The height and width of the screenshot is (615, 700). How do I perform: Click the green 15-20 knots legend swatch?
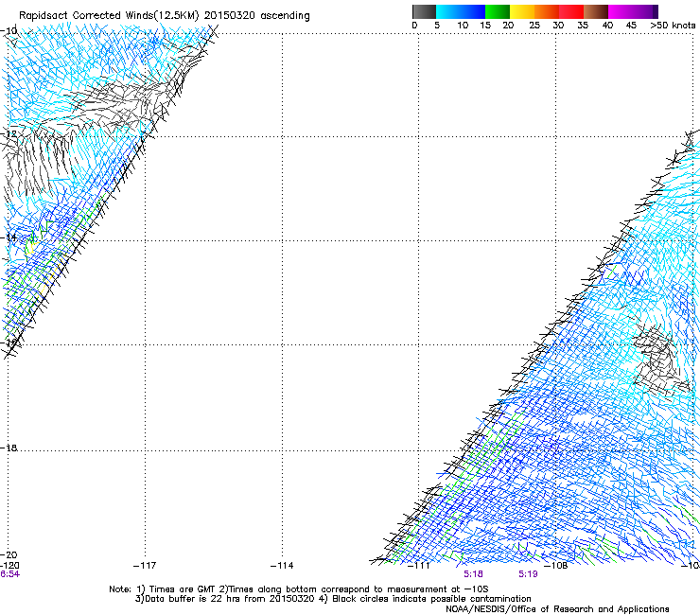coord(498,11)
